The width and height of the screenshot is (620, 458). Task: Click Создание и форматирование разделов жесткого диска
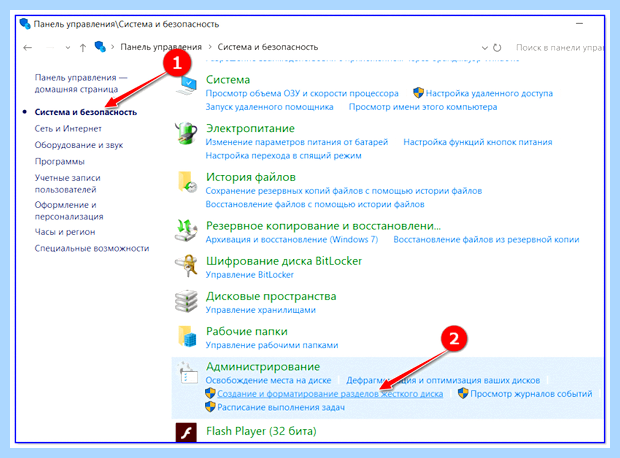tap(330, 394)
